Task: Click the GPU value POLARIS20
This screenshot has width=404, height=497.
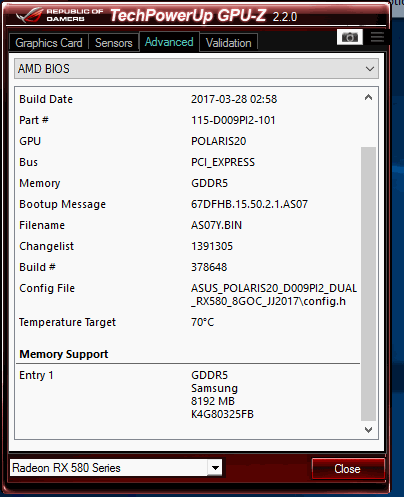Action: click(x=219, y=141)
